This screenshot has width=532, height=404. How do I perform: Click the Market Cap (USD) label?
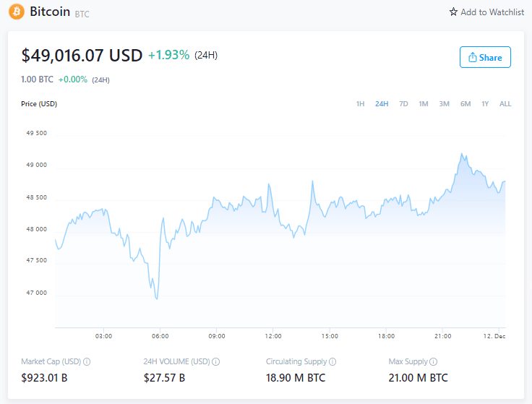[51, 361]
